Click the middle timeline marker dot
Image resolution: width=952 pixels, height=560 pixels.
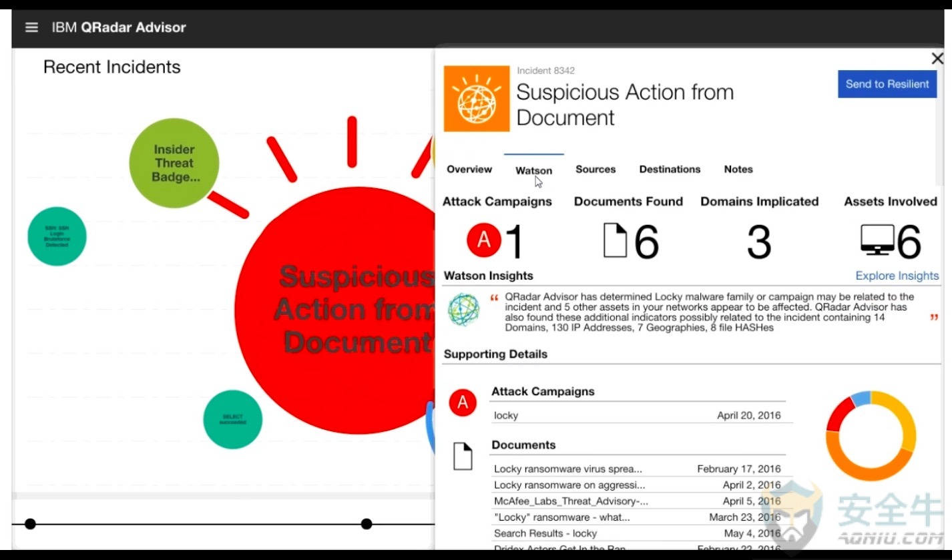[x=367, y=524]
